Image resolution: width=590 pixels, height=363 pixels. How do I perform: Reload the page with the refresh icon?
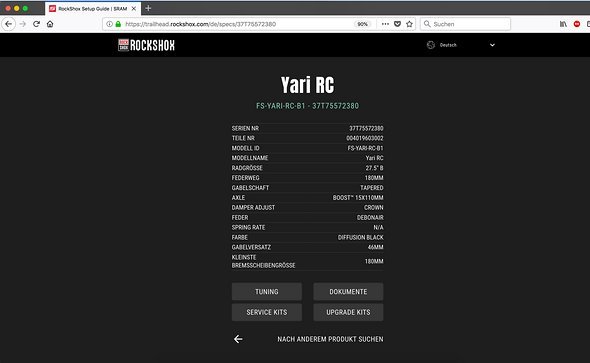click(36, 24)
